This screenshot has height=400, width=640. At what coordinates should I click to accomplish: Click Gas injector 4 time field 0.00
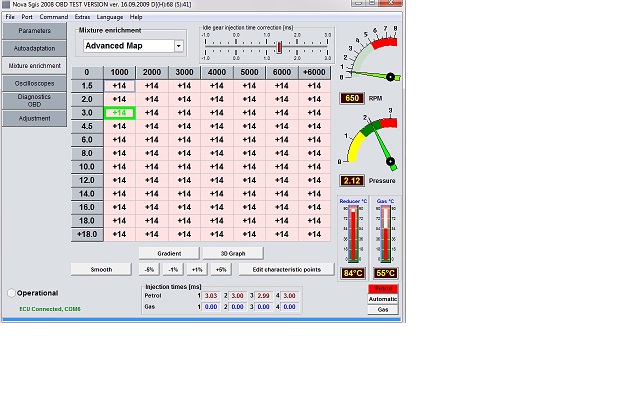pyautogui.click(x=289, y=307)
